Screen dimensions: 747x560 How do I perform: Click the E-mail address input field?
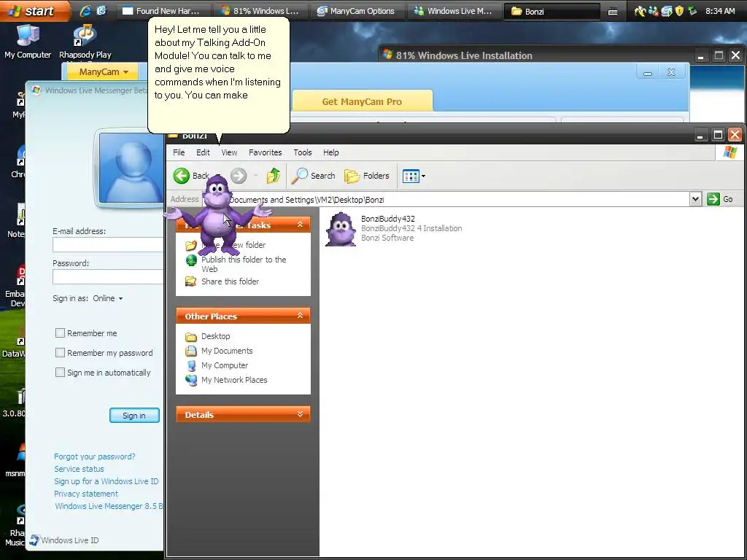108,245
